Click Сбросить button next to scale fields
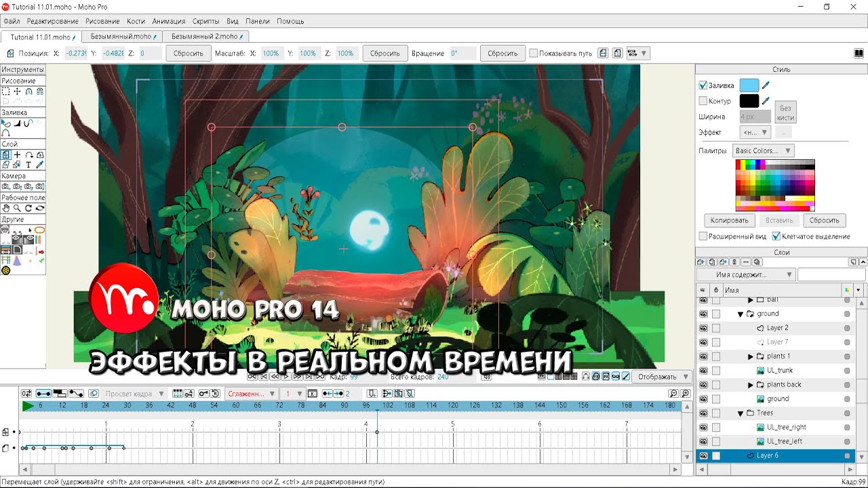The height and width of the screenshot is (488, 868). coord(385,53)
